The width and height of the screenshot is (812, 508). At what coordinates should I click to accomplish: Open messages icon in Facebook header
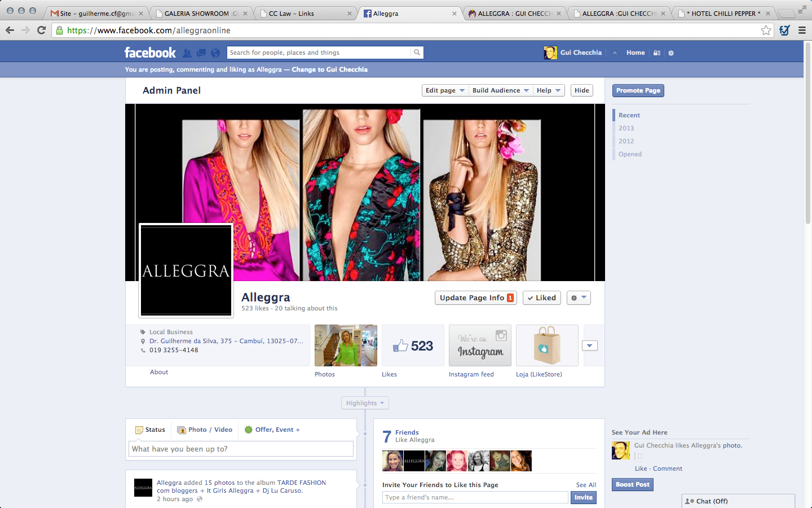tap(201, 53)
